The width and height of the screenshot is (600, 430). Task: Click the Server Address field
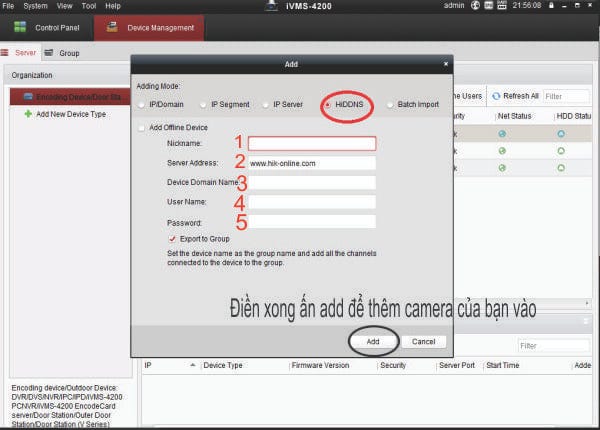click(x=312, y=163)
